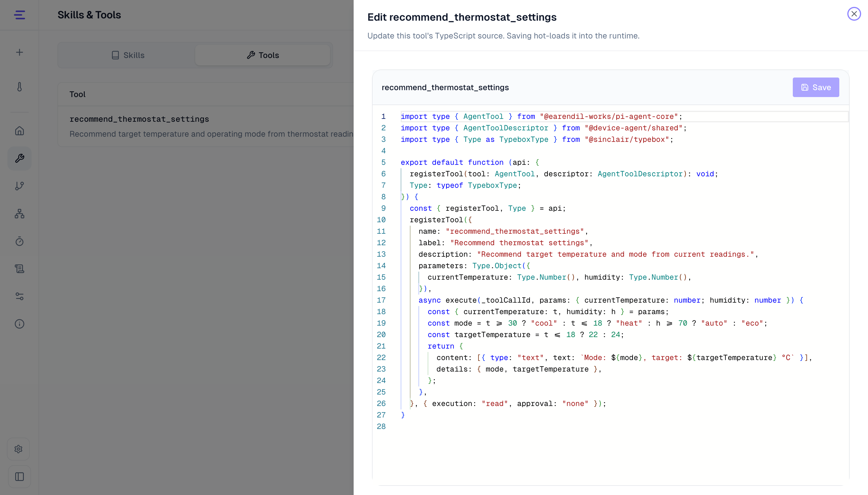Click the name string on line 11
868x495 pixels.
coord(515,231)
